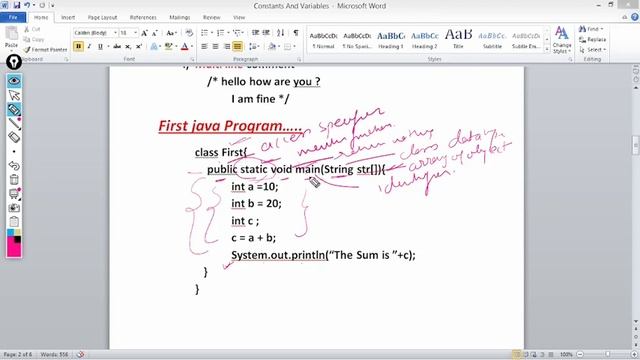The height and width of the screenshot is (360, 640).
Task: Click the black lightbulb pen launcher icon
Action: point(14,62)
